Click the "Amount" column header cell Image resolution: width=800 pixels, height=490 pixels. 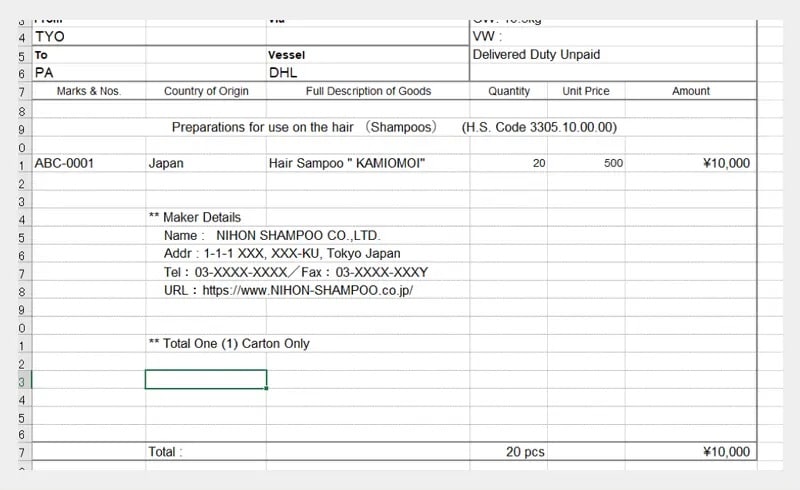click(x=691, y=91)
